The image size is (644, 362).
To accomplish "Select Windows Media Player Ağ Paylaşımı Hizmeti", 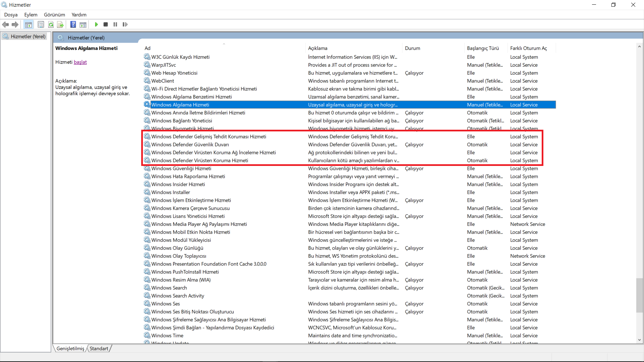I will click(x=349, y=224).
